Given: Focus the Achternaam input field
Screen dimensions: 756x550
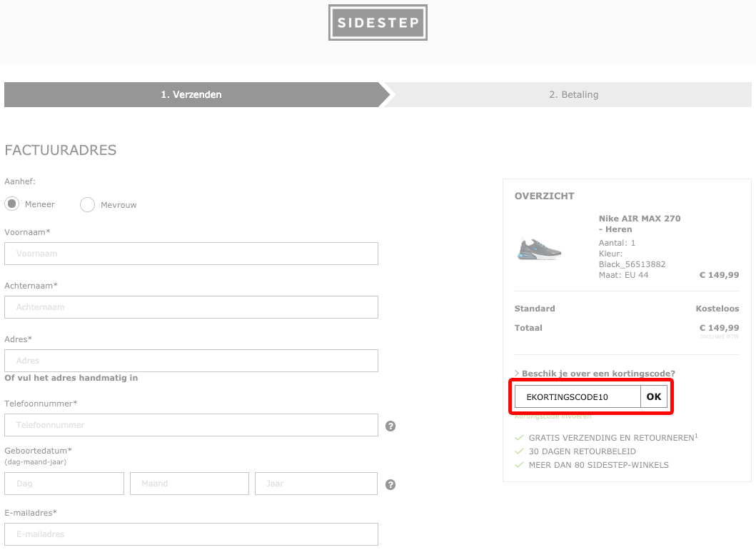Looking at the screenshot, I should pyautogui.click(x=191, y=307).
